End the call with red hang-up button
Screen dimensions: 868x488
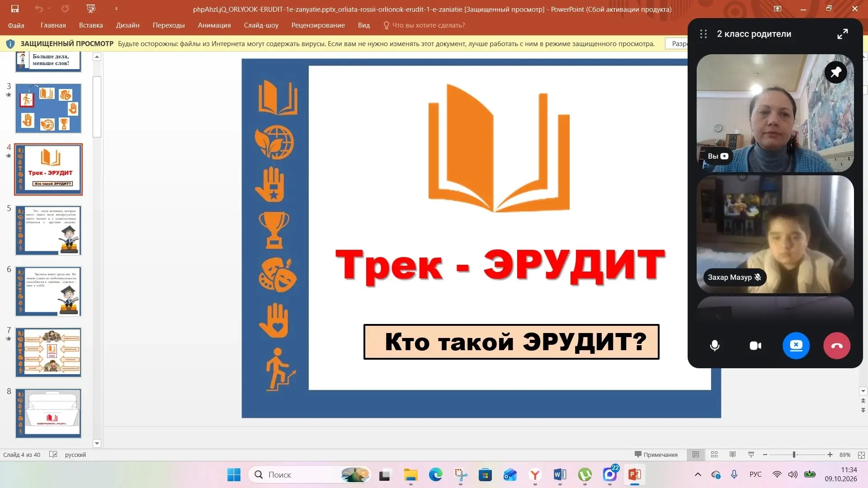[x=837, y=346]
